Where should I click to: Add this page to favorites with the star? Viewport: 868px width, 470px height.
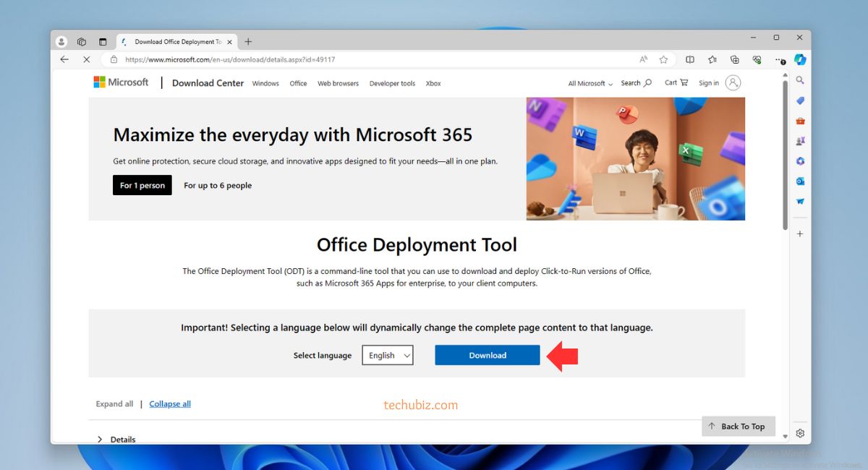(x=663, y=59)
